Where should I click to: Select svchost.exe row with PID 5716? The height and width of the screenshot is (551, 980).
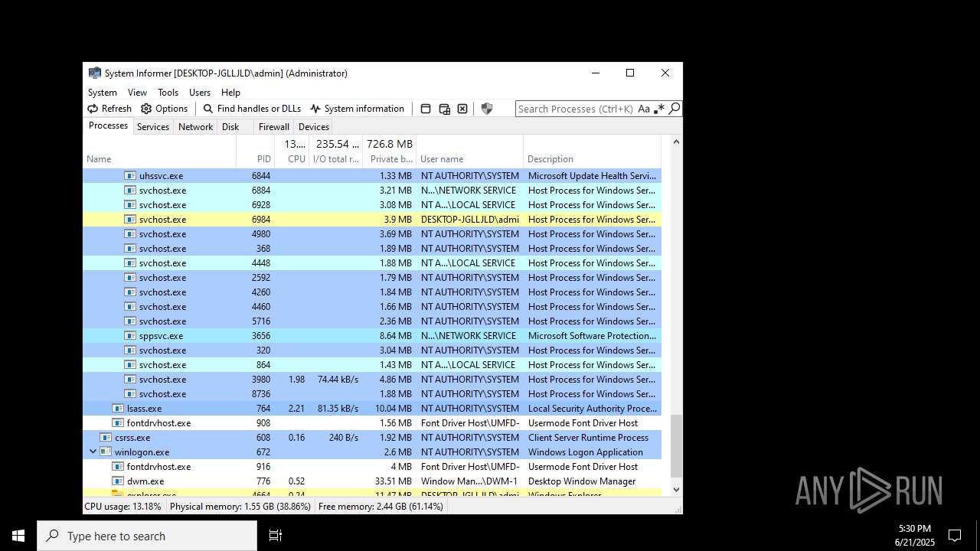(x=372, y=321)
